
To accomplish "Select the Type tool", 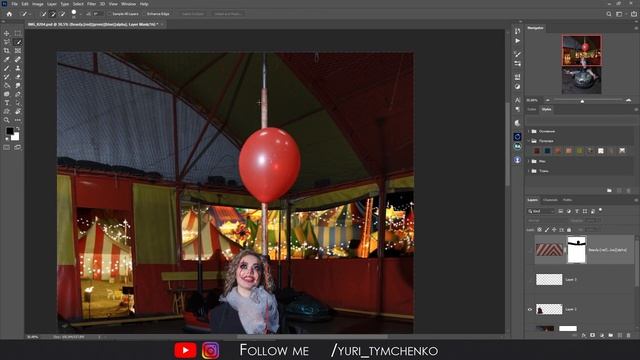I will (x=7, y=103).
